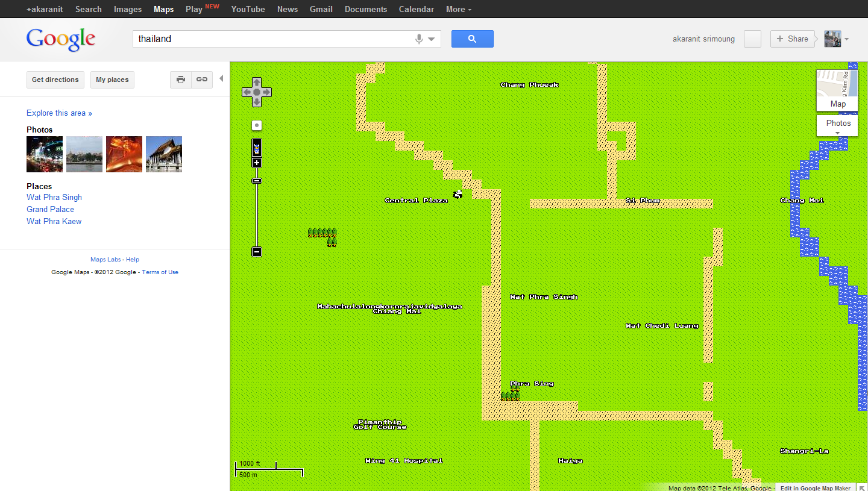The image size is (868, 491).
Task: Click the zoom slider handle
Action: coord(257,181)
